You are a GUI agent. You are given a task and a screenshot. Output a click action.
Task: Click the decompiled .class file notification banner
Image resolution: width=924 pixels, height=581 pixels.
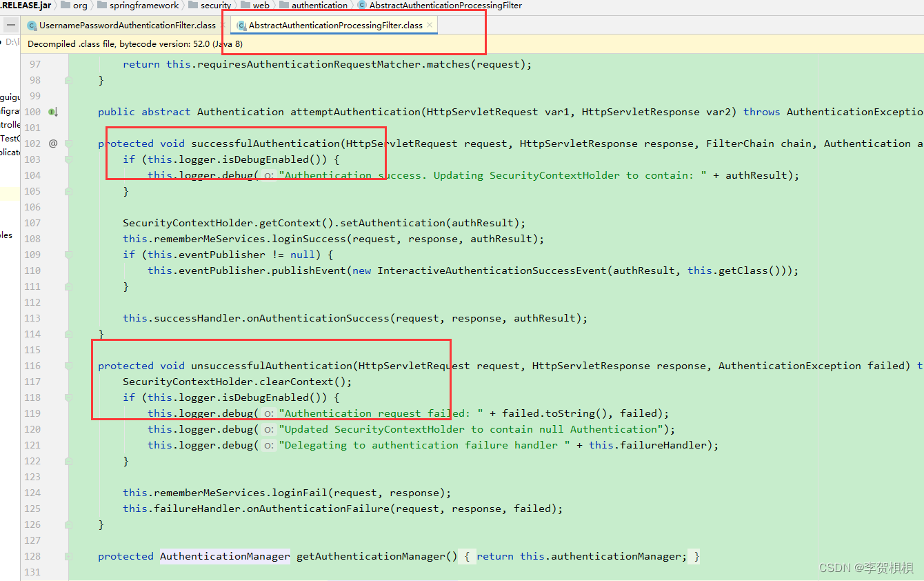click(472, 43)
